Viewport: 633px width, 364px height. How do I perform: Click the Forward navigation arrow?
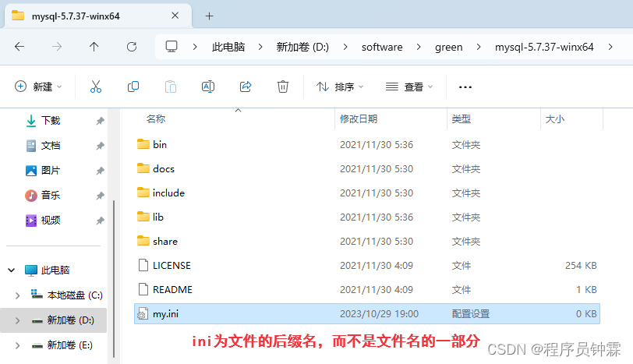(57, 47)
